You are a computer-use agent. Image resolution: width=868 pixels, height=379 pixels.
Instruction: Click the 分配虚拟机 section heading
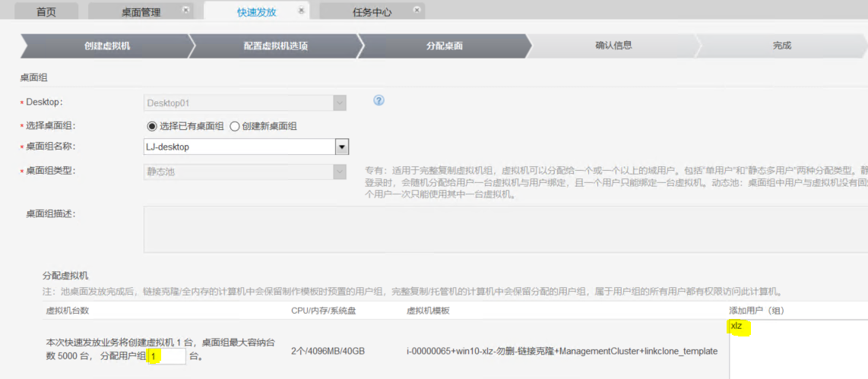(x=66, y=274)
